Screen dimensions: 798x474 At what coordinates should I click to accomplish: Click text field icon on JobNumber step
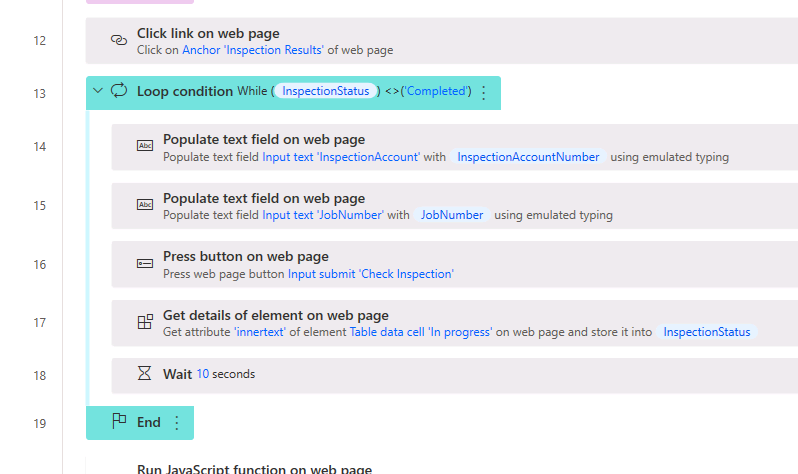click(x=145, y=206)
